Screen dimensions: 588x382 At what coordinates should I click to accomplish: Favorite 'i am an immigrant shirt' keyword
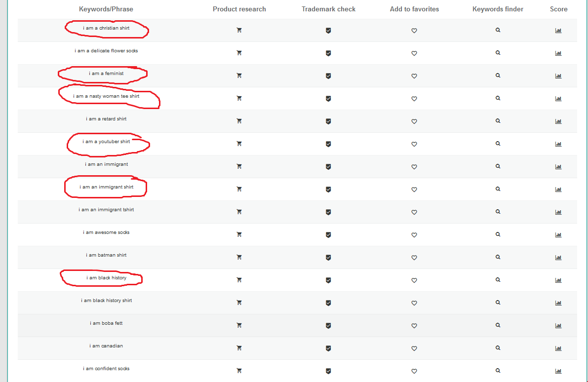point(414,190)
